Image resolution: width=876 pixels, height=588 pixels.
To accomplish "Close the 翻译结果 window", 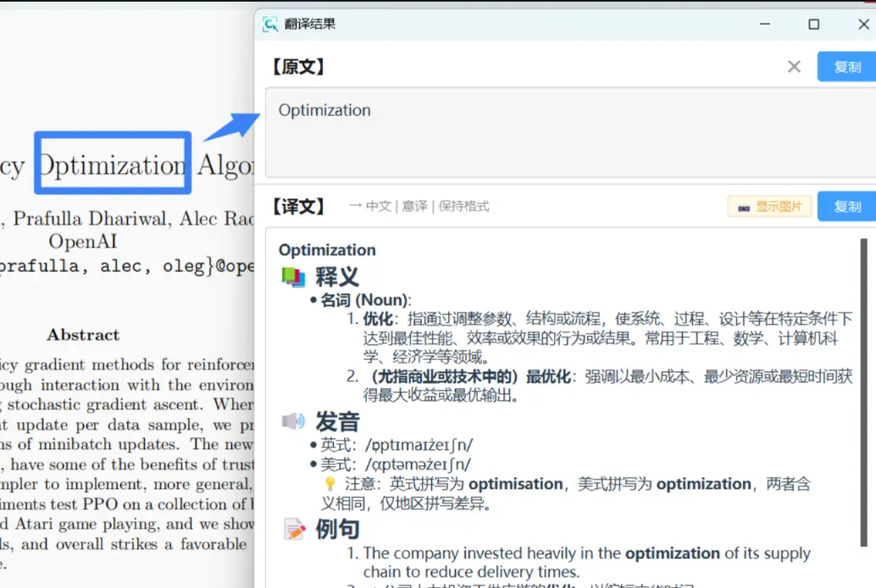I will pos(866,25).
